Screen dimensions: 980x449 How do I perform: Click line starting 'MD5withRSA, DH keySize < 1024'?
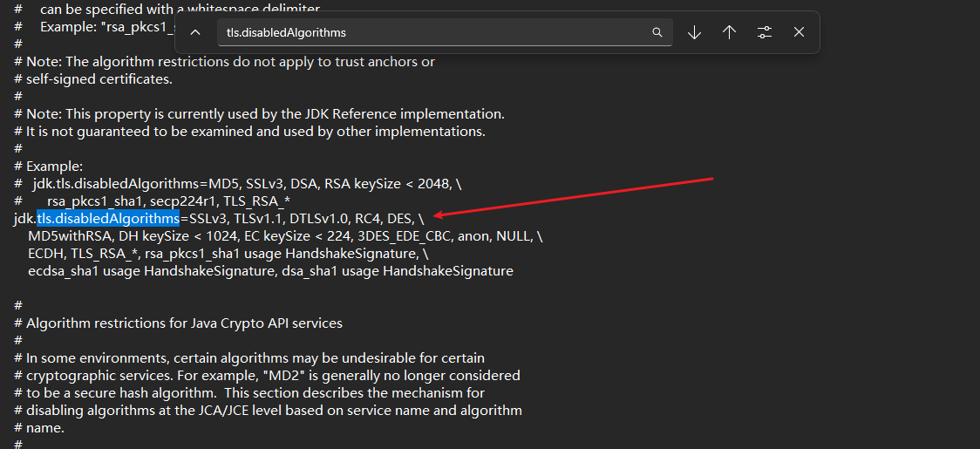pos(286,236)
